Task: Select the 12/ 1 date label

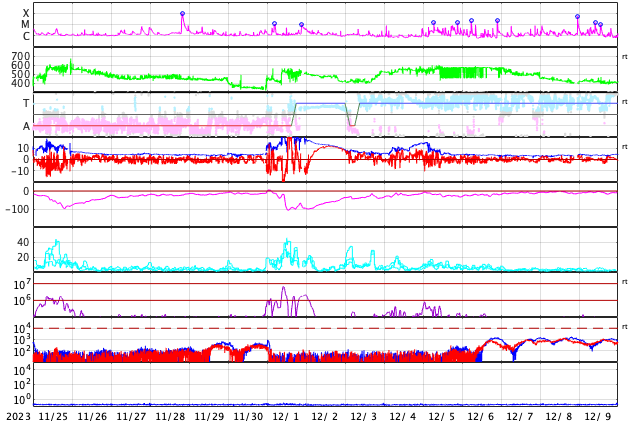Action: pos(285,417)
